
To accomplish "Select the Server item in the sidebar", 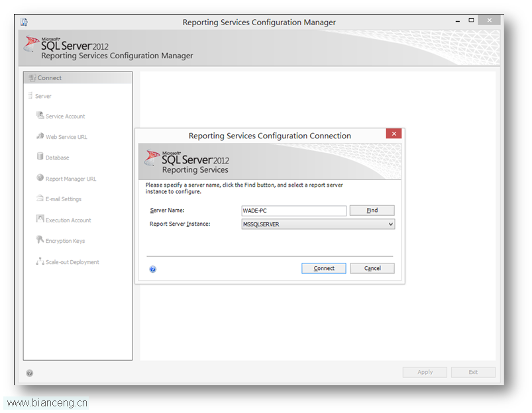I will 43,96.
